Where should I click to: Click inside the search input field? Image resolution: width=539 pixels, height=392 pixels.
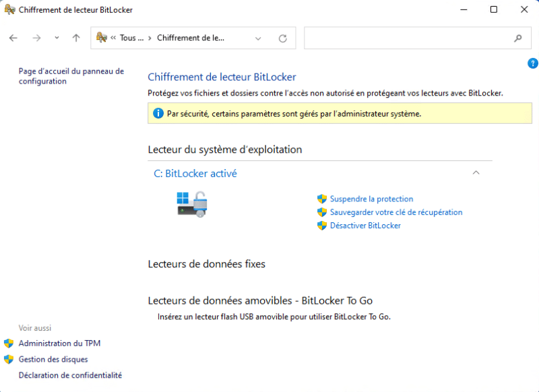(x=404, y=38)
